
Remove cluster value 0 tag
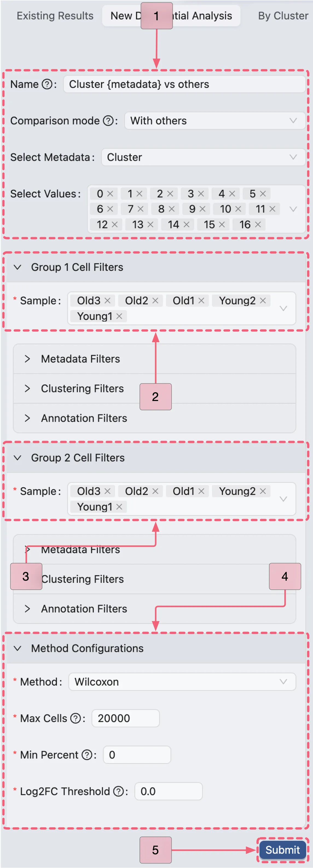pyautogui.click(x=110, y=194)
